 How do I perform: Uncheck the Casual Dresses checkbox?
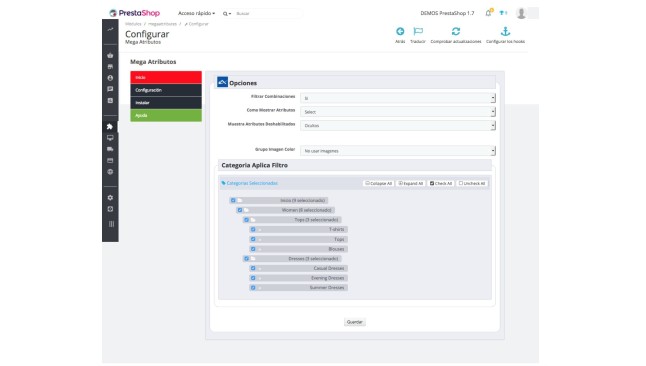253,268
